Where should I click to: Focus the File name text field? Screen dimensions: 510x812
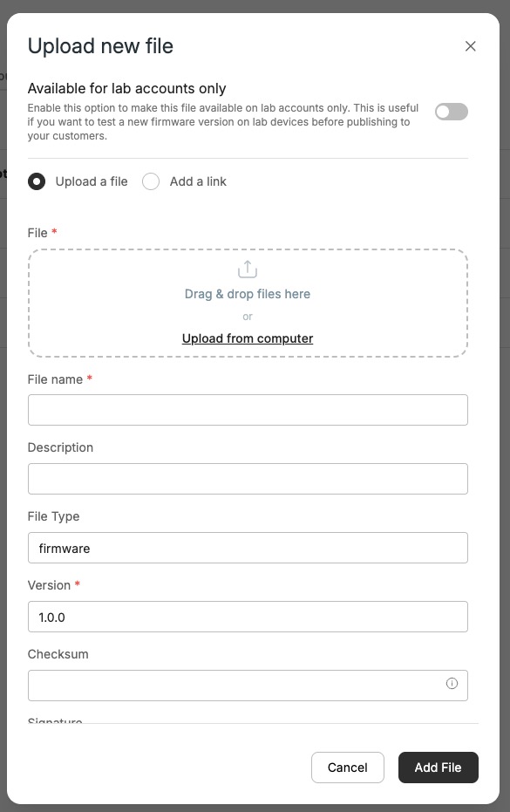pyautogui.click(x=248, y=410)
